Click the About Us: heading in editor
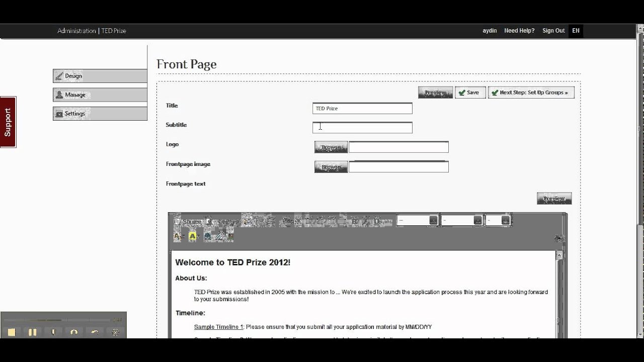The width and height of the screenshot is (644, 362). 191,278
